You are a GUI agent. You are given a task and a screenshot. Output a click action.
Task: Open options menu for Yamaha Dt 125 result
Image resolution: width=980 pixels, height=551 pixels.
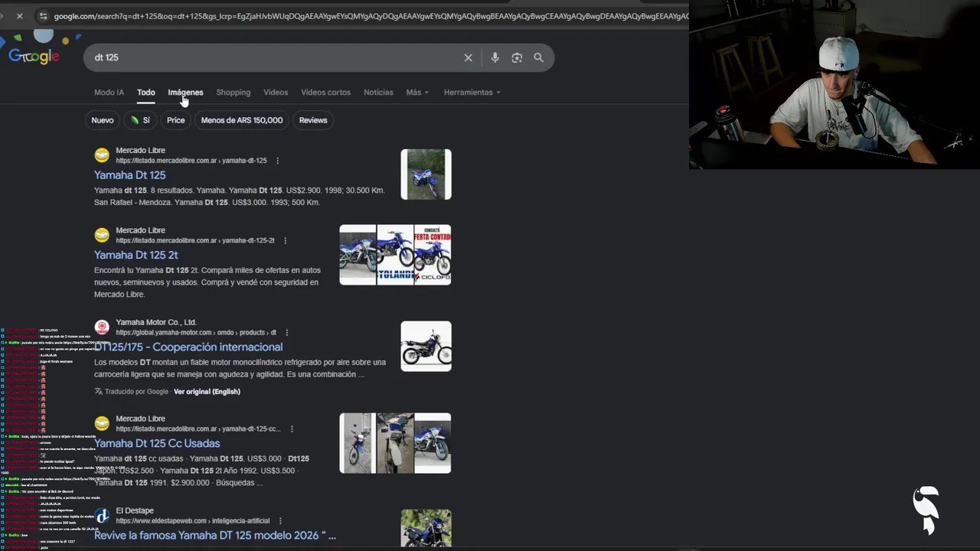tap(277, 161)
